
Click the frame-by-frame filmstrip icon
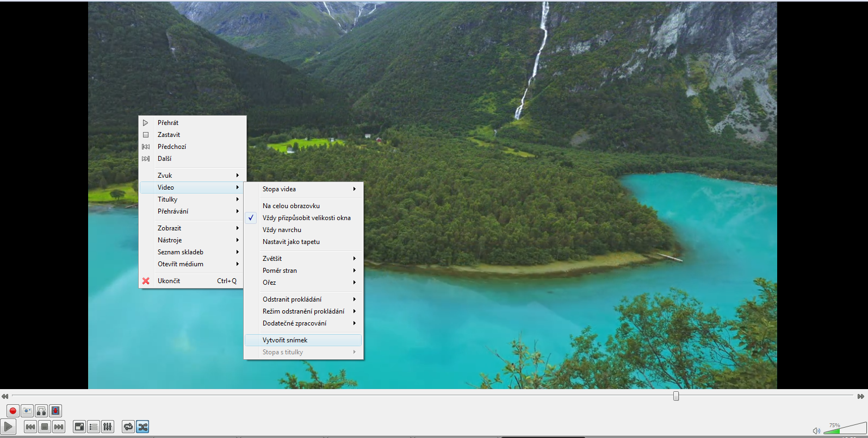pos(55,411)
